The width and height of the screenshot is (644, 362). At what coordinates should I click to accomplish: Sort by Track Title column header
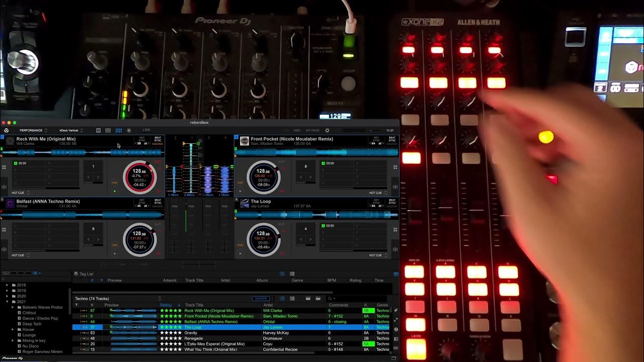point(194,305)
